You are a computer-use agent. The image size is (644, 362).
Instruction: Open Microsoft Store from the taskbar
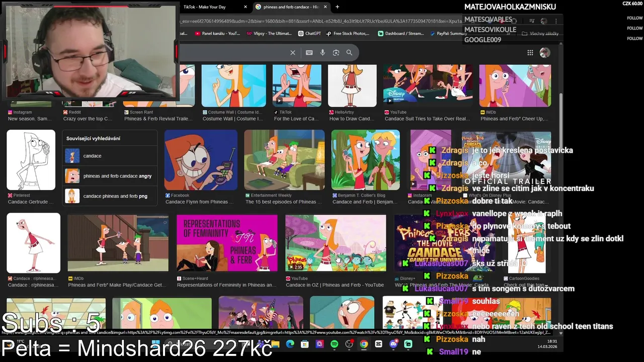pyautogui.click(x=305, y=344)
